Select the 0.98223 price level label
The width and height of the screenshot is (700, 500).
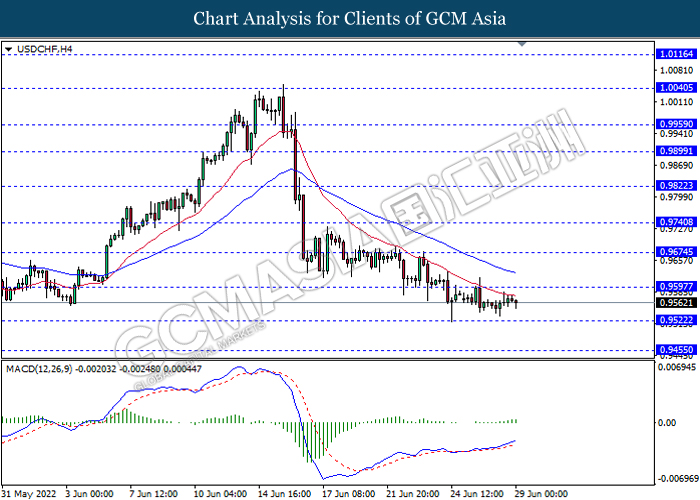coord(676,185)
